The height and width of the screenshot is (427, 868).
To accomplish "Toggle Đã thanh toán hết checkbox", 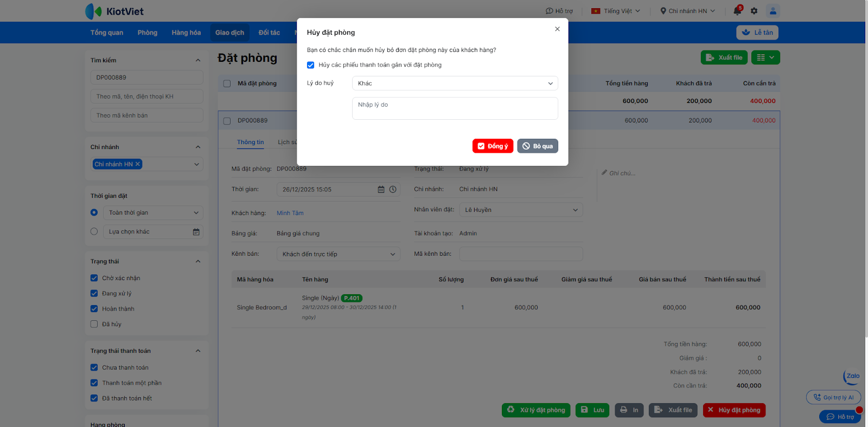I will click(x=94, y=398).
